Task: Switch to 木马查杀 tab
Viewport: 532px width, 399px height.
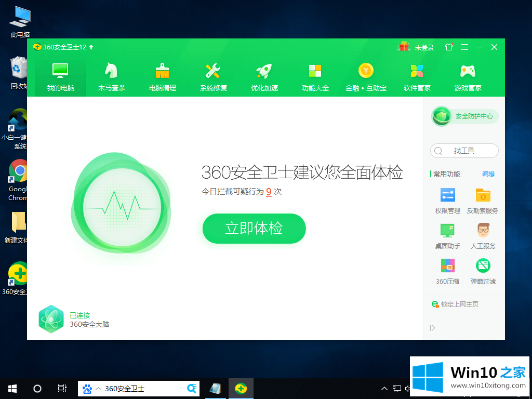Action: tap(112, 77)
